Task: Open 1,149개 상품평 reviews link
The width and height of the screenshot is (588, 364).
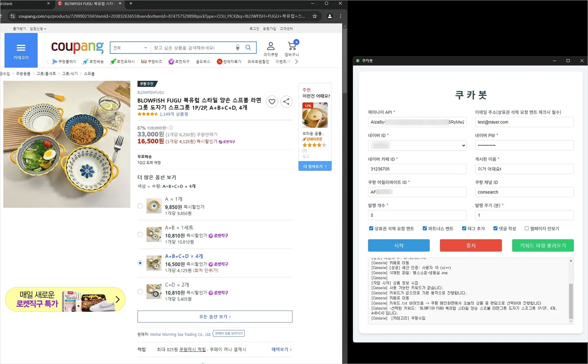Action: 174,114
